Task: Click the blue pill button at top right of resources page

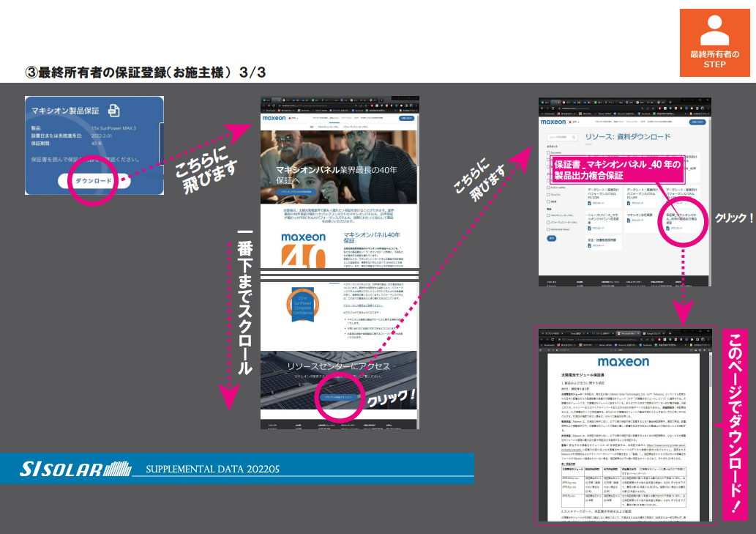Action: tap(697, 122)
